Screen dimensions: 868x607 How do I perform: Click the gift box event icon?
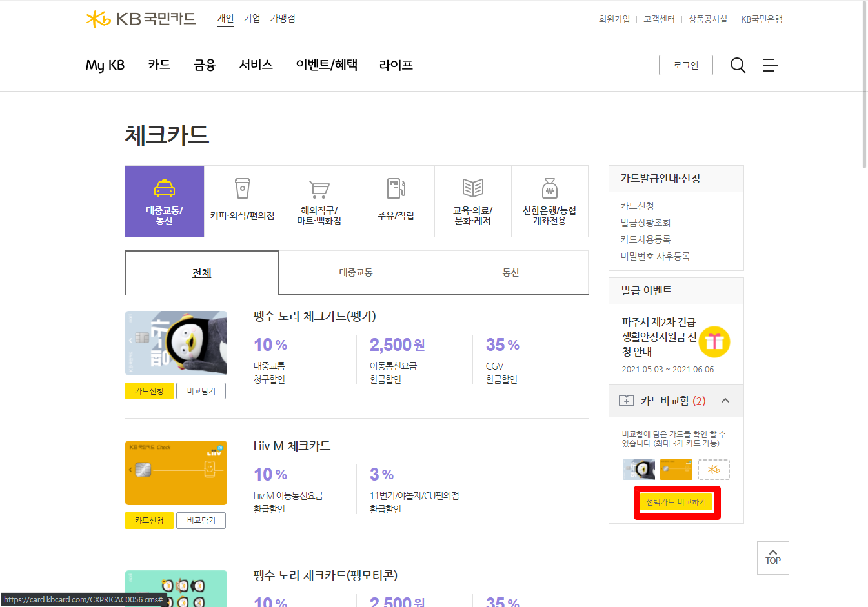click(714, 342)
